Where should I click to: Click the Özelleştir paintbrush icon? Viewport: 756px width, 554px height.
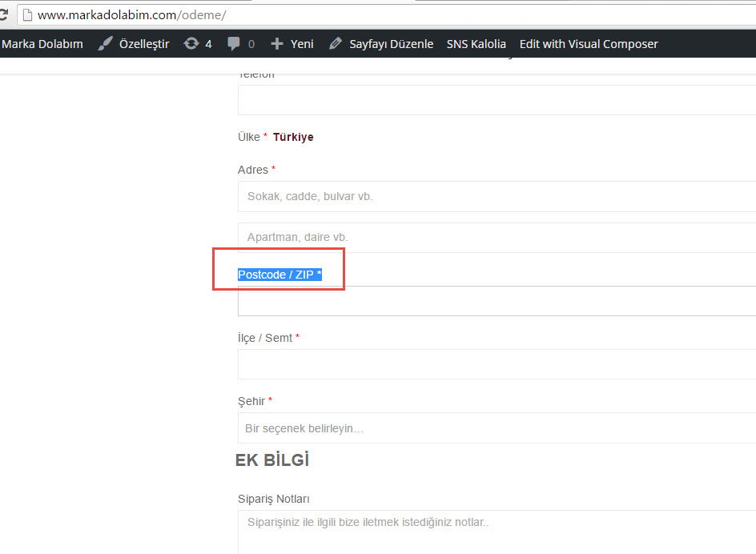pos(106,44)
